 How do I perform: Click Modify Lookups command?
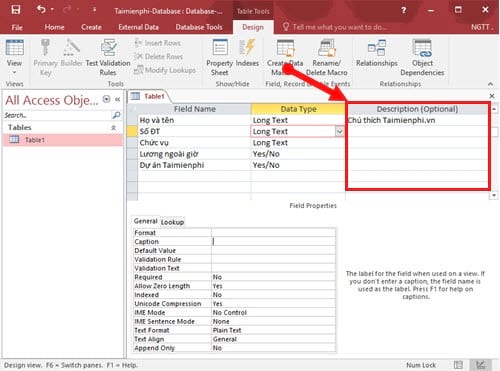pyautogui.click(x=165, y=70)
